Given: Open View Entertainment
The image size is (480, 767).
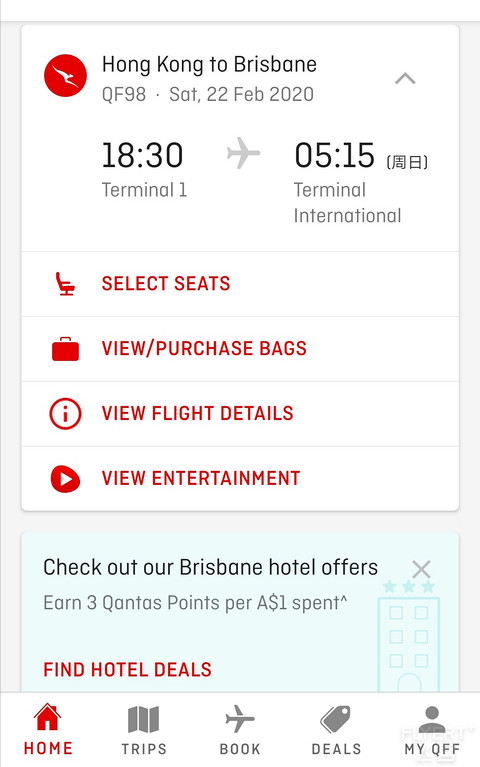Looking at the screenshot, I should [x=240, y=478].
